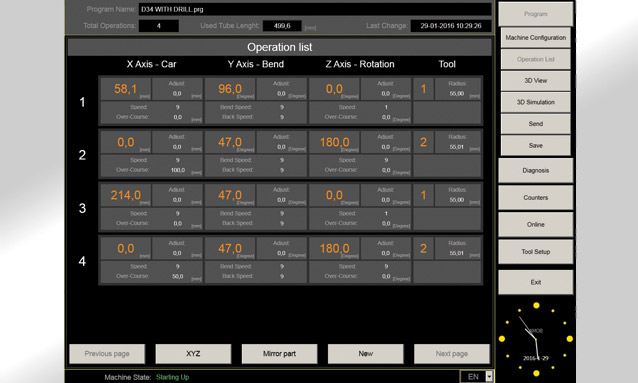
Task: Change operation 3 tool number
Action: click(x=423, y=195)
